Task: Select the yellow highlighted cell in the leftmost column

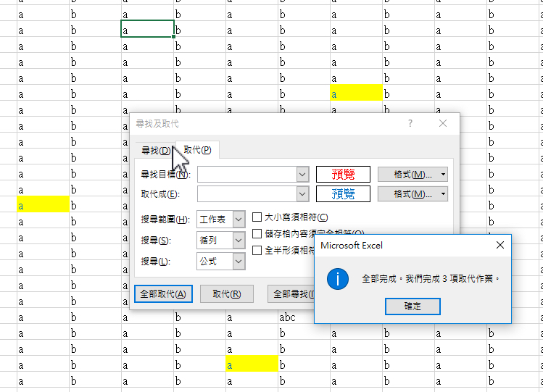Action: pos(43,206)
